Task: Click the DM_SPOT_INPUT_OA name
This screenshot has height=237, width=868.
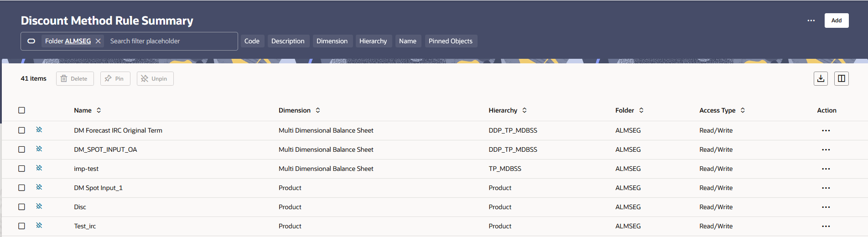Action: tap(105, 149)
